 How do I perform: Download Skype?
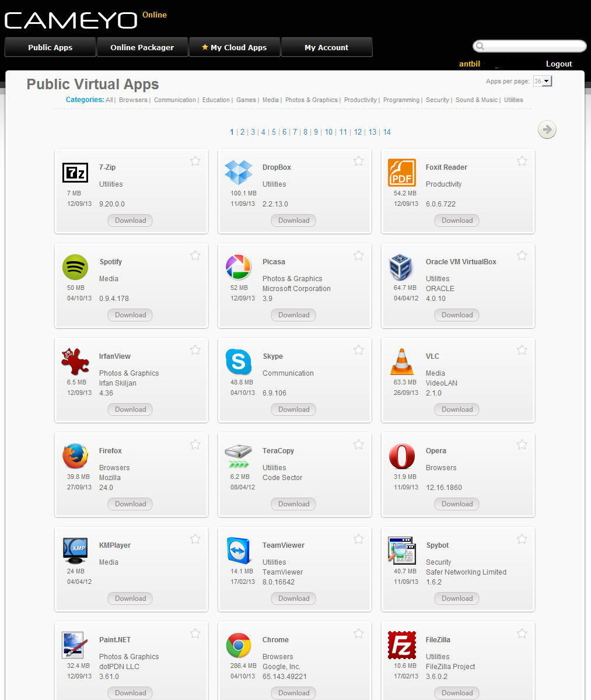[293, 409]
